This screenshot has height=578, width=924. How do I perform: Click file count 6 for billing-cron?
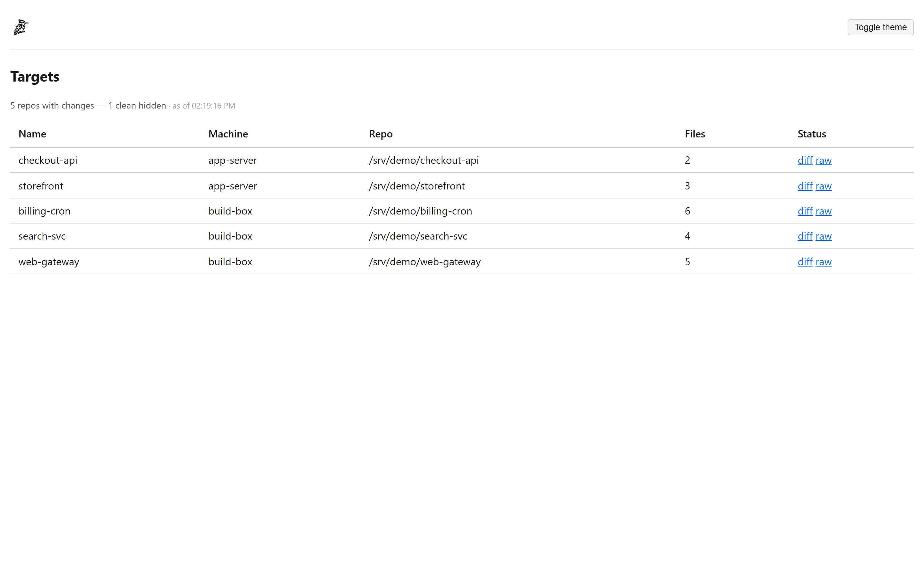pyautogui.click(x=687, y=211)
